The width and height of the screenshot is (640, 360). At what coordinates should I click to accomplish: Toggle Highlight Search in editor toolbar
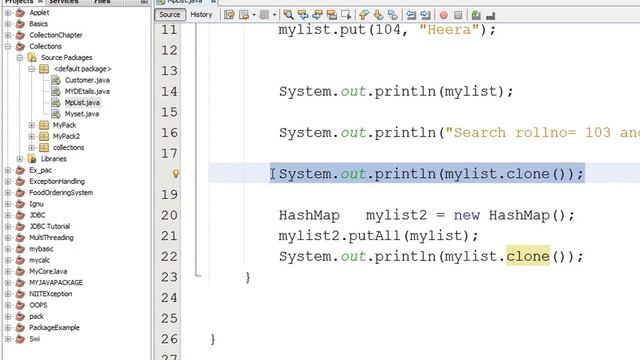(332, 15)
